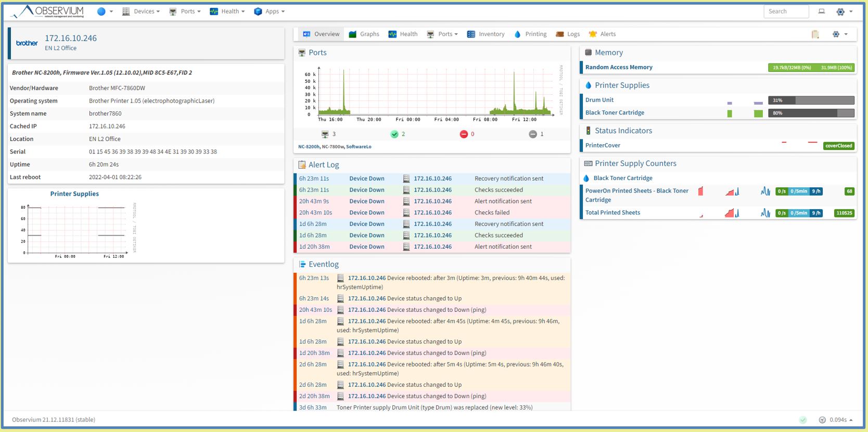Click the status check icon in footer
Screen dimensions: 868x432
(803, 420)
